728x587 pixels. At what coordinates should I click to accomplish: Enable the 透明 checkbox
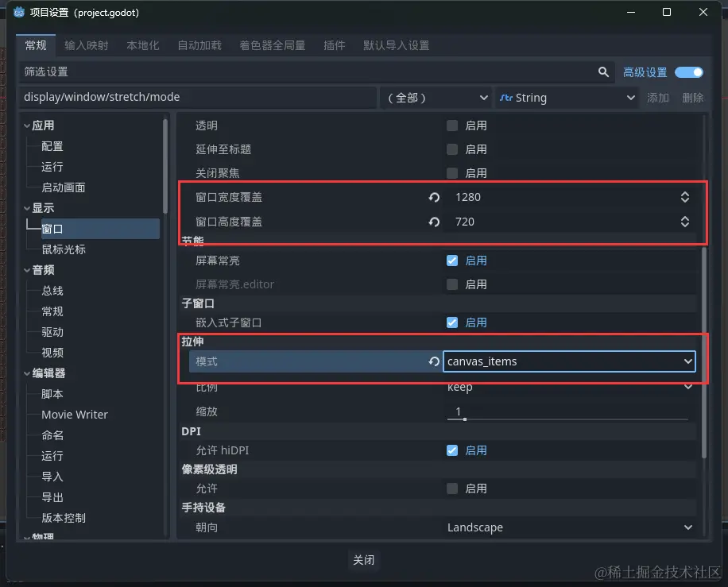[x=451, y=126]
